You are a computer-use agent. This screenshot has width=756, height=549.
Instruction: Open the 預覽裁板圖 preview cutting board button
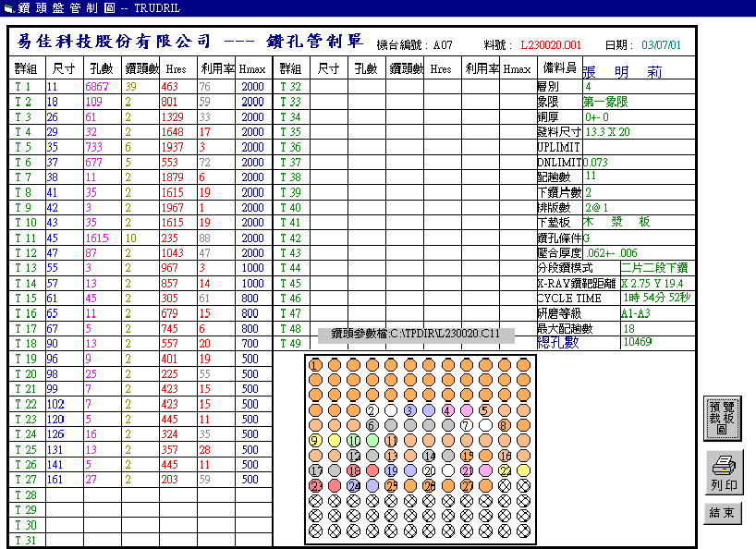point(722,419)
